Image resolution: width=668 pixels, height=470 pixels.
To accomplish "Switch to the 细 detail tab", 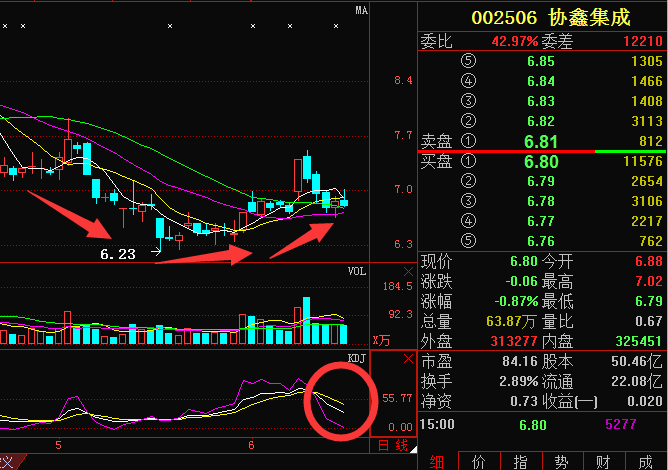I will point(437,461).
